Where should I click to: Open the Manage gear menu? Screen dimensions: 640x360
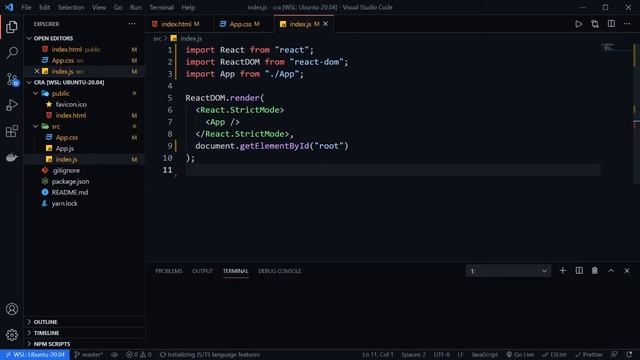pos(12,335)
